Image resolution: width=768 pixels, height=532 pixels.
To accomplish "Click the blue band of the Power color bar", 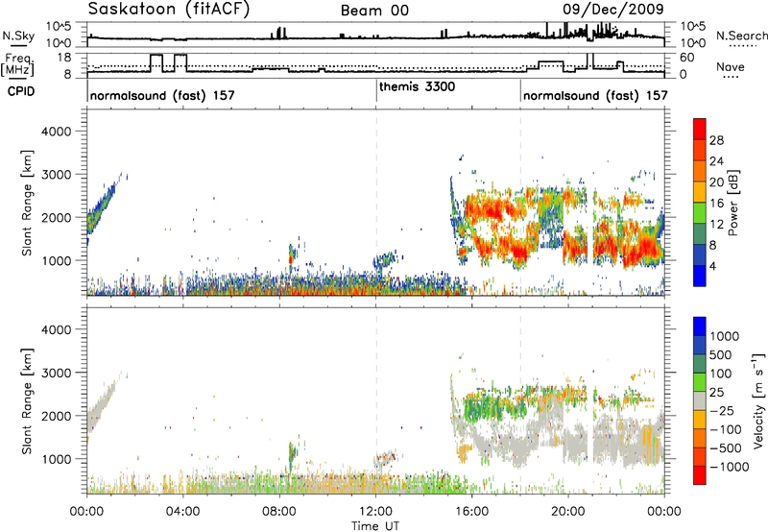I will 700,276.
